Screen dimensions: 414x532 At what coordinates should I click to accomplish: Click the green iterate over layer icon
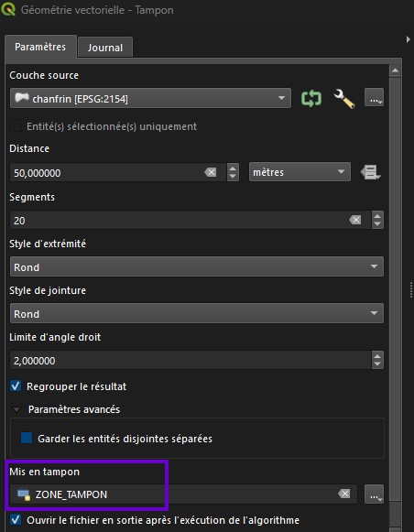pyautogui.click(x=311, y=98)
